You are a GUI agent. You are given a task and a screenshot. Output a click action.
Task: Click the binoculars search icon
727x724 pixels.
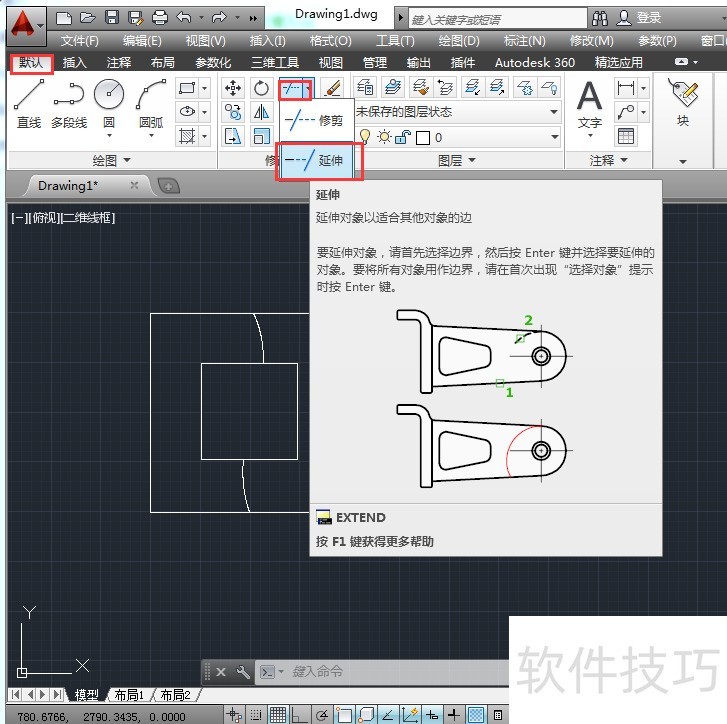tap(599, 18)
